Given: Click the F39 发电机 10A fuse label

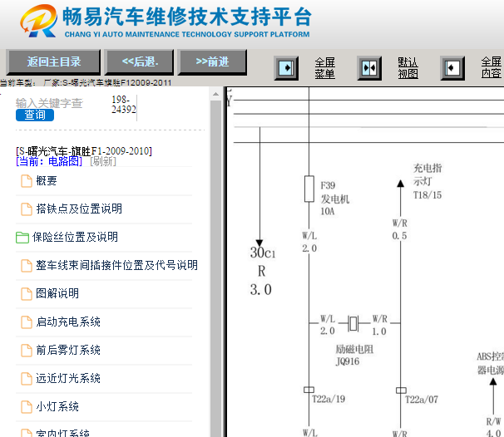Looking at the screenshot, I should coord(334,198).
